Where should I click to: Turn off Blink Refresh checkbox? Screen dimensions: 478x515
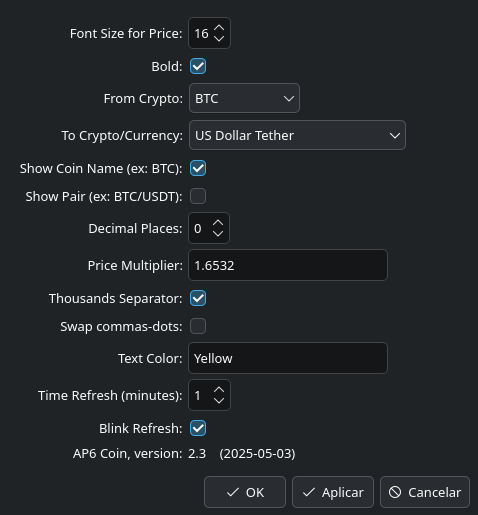(198, 428)
